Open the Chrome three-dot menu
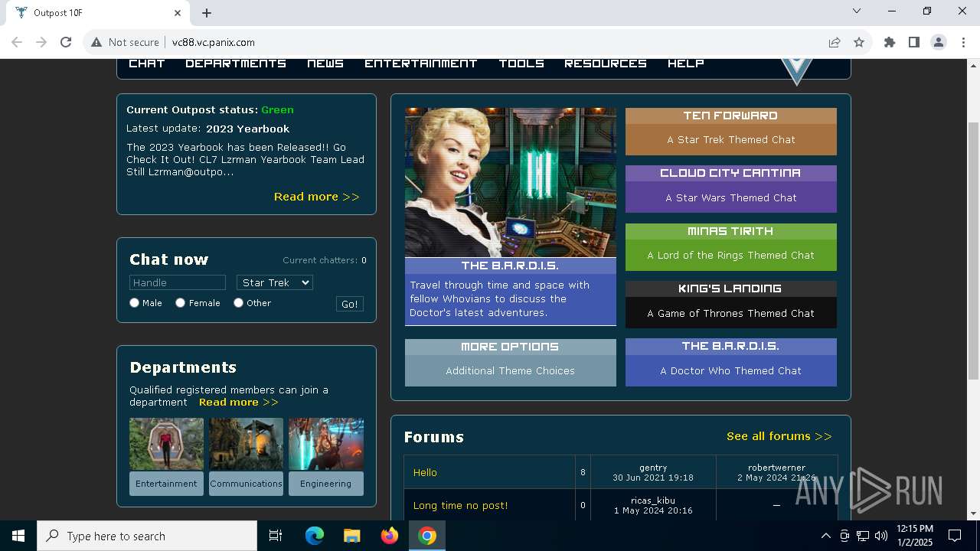 click(962, 42)
